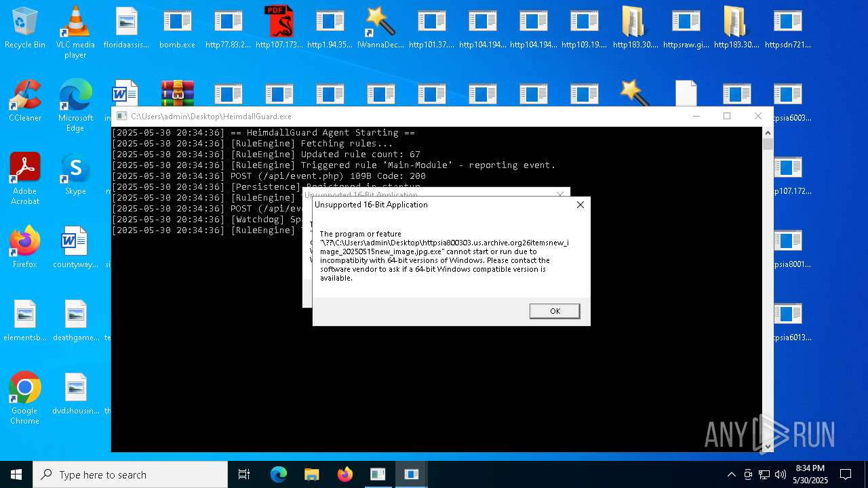
Task: Close the background Unsupported 16-Bit Application dialog
Action: point(560,195)
